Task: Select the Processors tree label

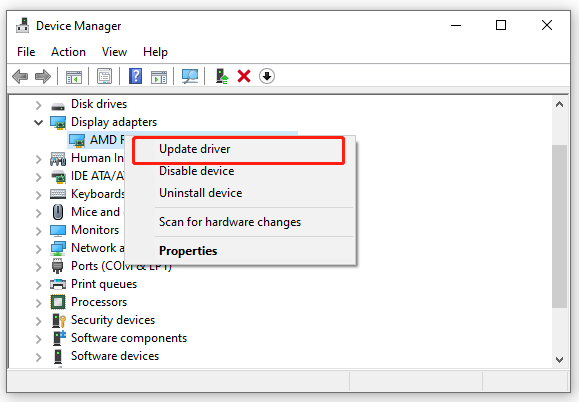Action: 99,302
